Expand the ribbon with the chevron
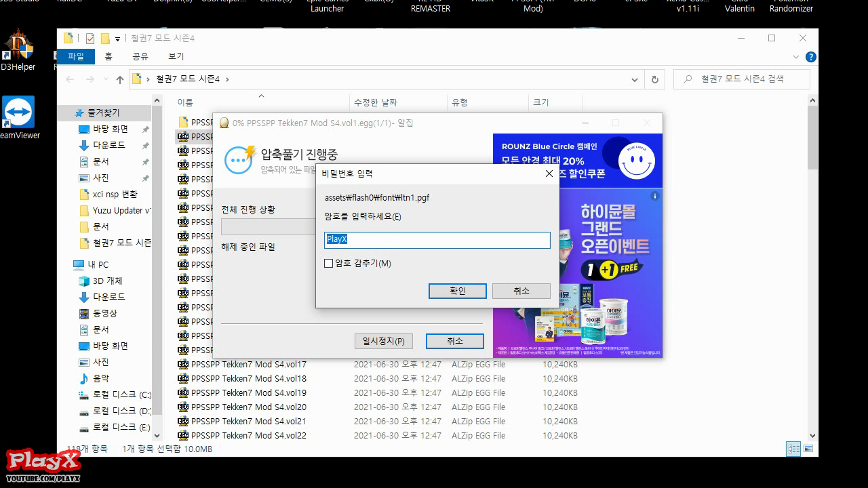 pyautogui.click(x=797, y=57)
